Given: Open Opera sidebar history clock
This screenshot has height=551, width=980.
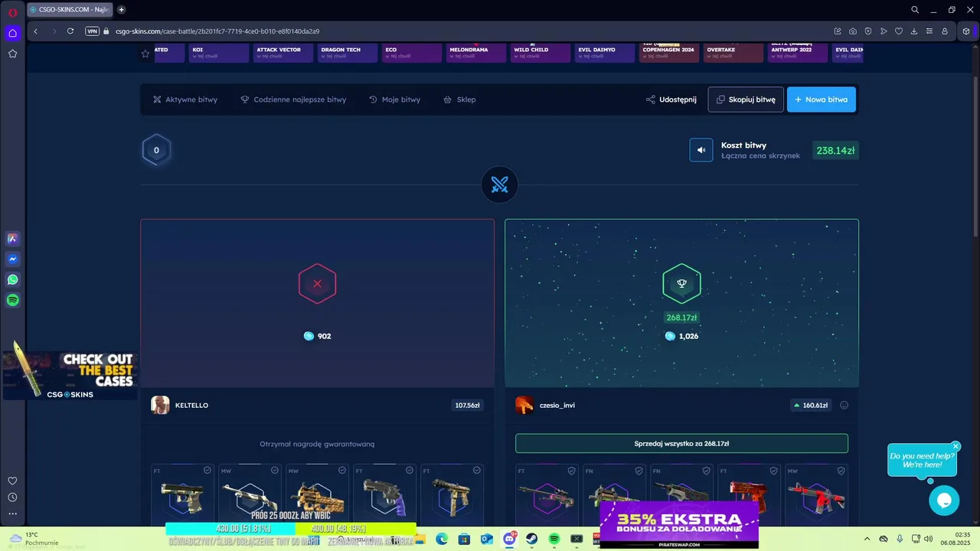Looking at the screenshot, I should (x=12, y=497).
